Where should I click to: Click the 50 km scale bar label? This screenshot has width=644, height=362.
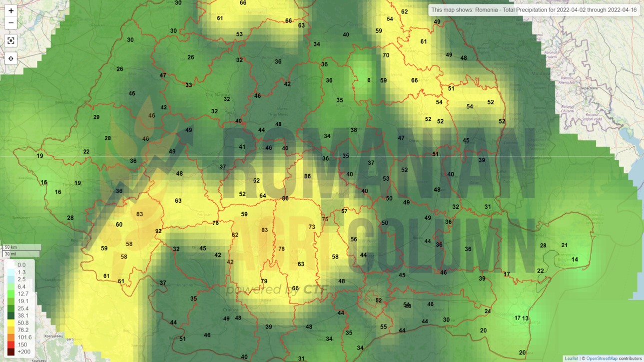[10, 247]
